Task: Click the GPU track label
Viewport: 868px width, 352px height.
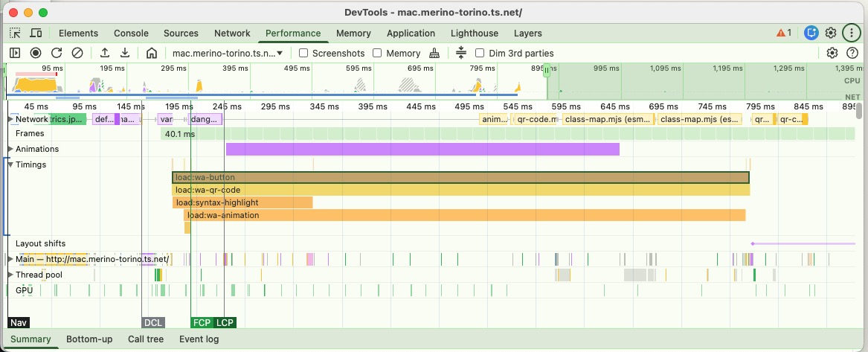Action: 25,290
